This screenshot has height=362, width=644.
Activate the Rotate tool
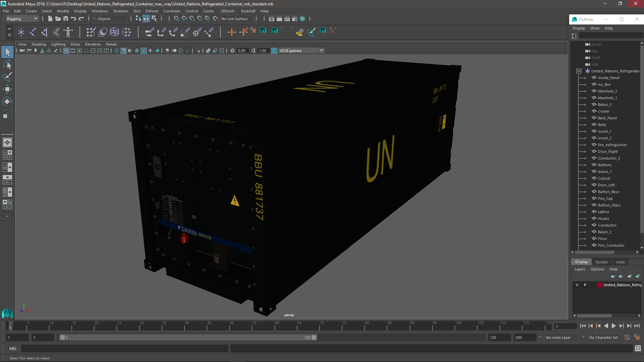7,102
